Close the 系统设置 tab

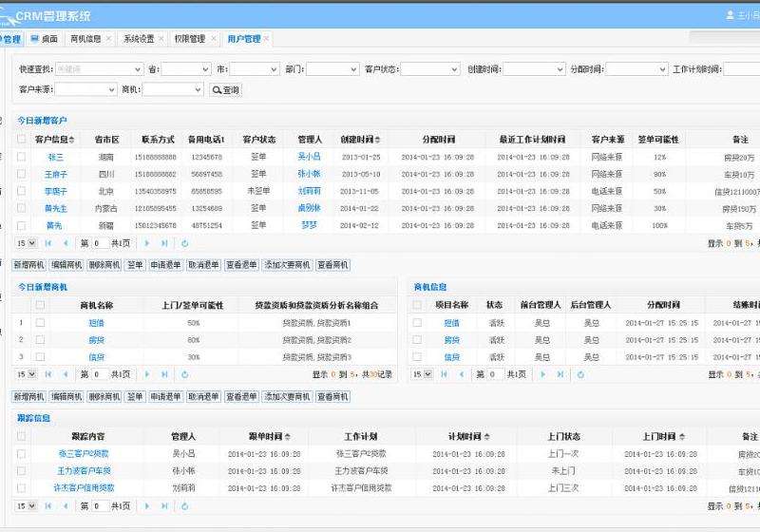click(x=161, y=38)
